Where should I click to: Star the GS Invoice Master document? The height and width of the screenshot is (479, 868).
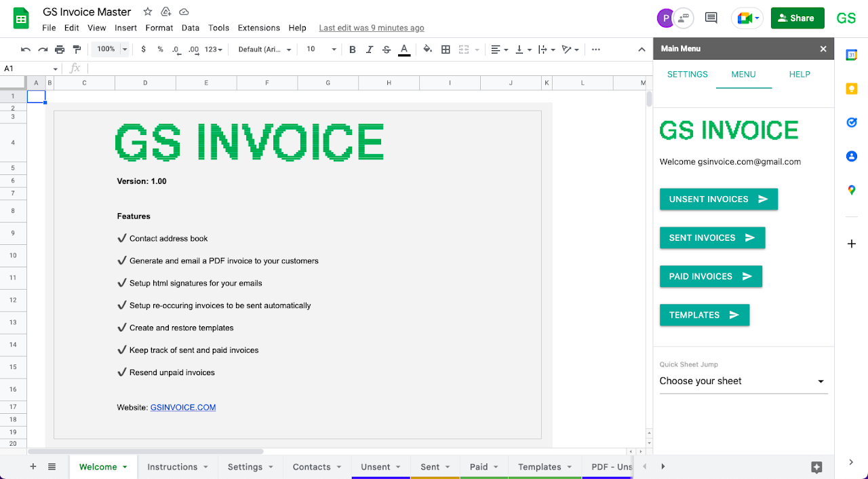tap(148, 12)
